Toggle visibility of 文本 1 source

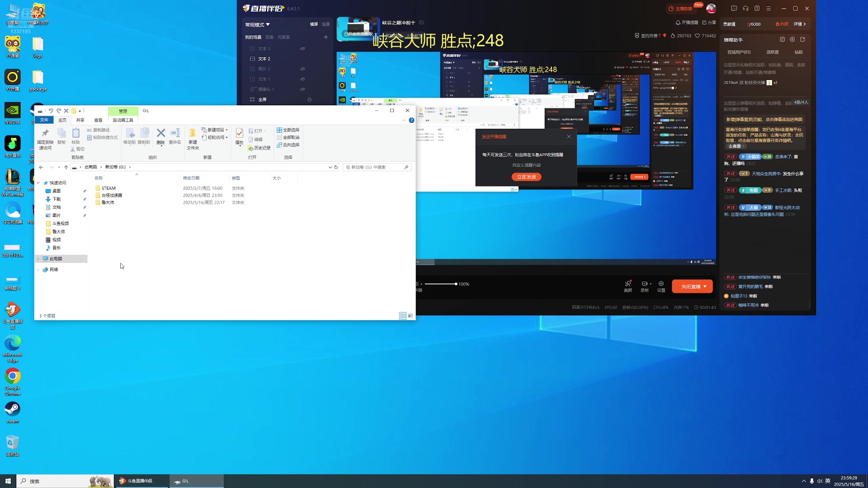click(x=302, y=79)
